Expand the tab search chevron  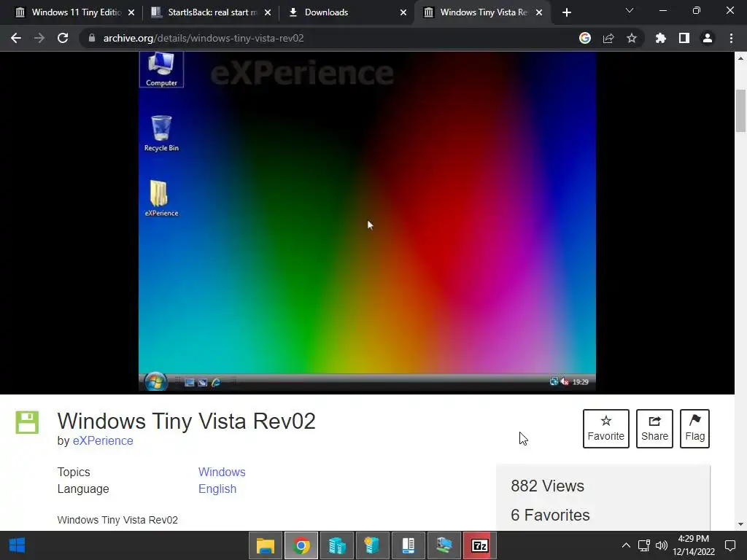click(x=630, y=10)
